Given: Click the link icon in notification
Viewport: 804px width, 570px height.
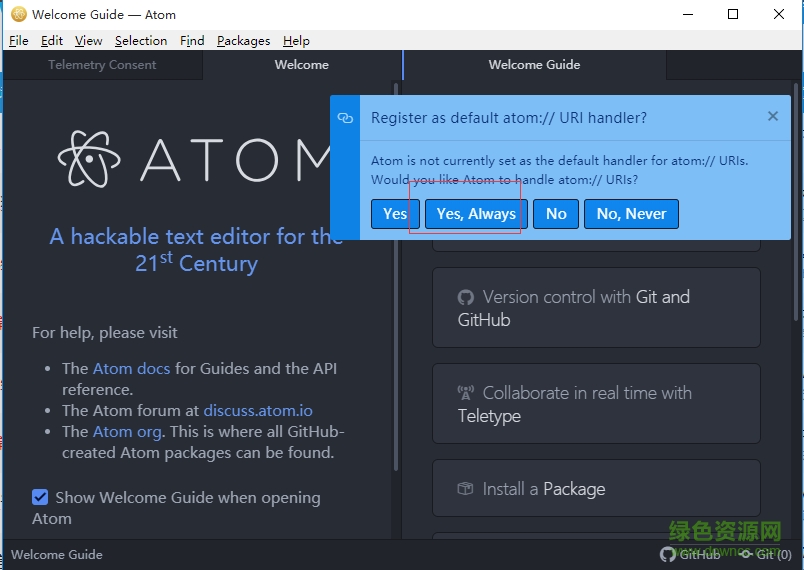Looking at the screenshot, I should click(345, 118).
